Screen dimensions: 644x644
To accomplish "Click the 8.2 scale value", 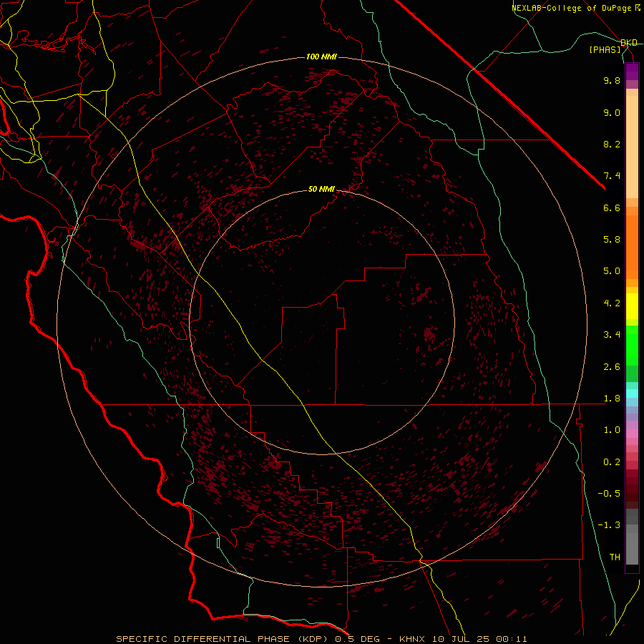I will (x=612, y=144).
